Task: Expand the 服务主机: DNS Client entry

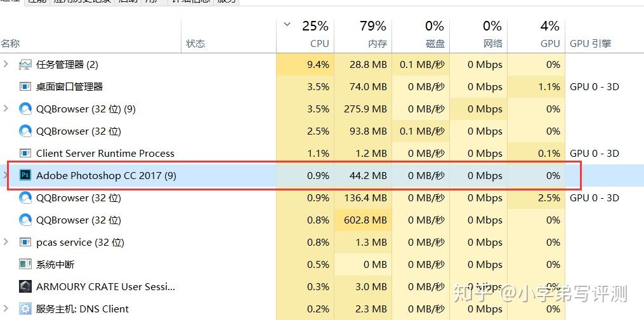Action: pos(6,309)
